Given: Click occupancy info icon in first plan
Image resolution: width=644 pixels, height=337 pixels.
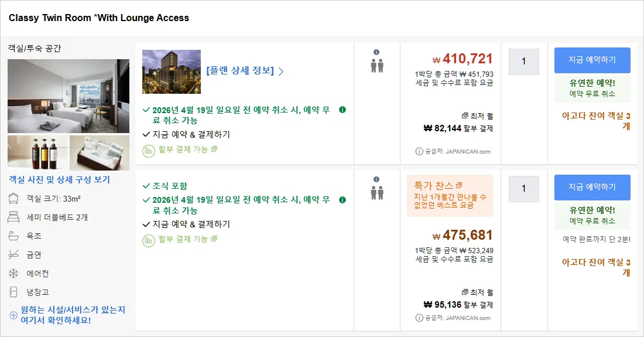Looking at the screenshot, I should (376, 52).
